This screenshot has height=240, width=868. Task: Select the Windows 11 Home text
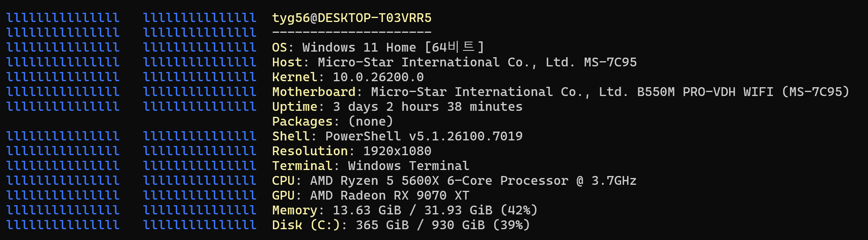coord(359,48)
